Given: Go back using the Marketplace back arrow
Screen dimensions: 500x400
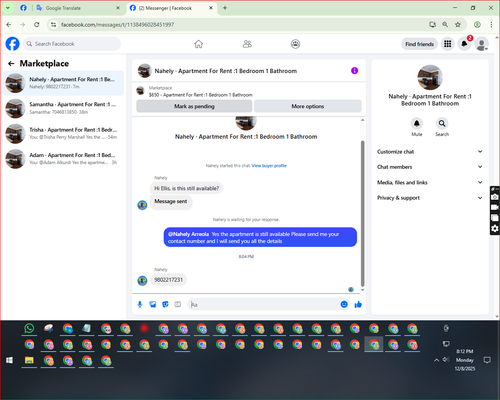Looking at the screenshot, I should coord(11,63).
